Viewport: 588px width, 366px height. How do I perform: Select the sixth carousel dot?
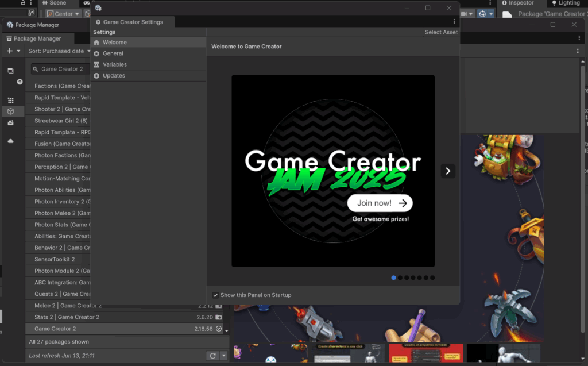(x=426, y=278)
